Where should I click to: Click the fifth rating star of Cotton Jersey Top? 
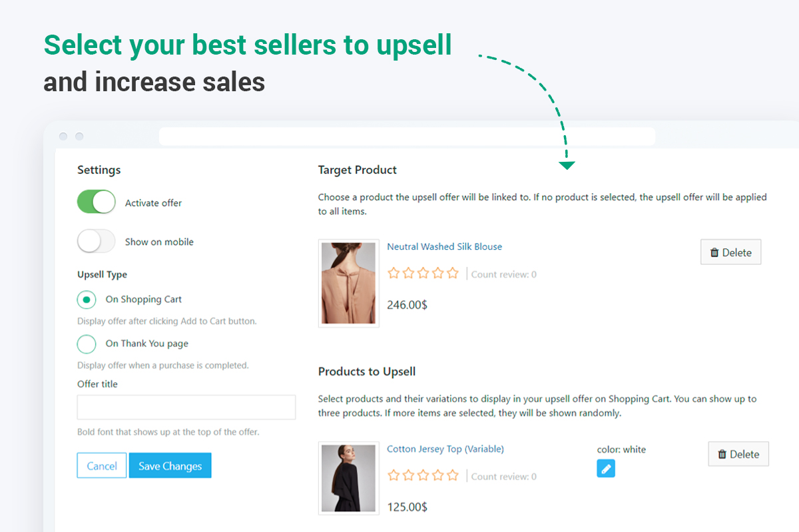453,475
